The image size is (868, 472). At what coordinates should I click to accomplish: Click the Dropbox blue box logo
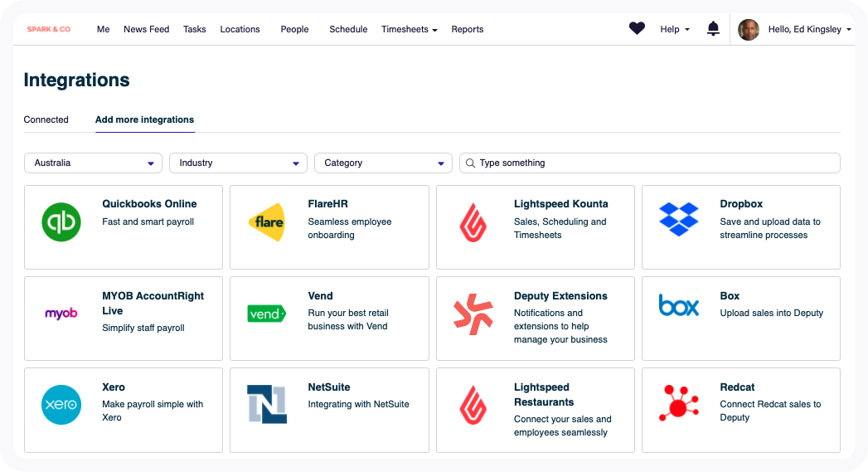[x=679, y=219]
